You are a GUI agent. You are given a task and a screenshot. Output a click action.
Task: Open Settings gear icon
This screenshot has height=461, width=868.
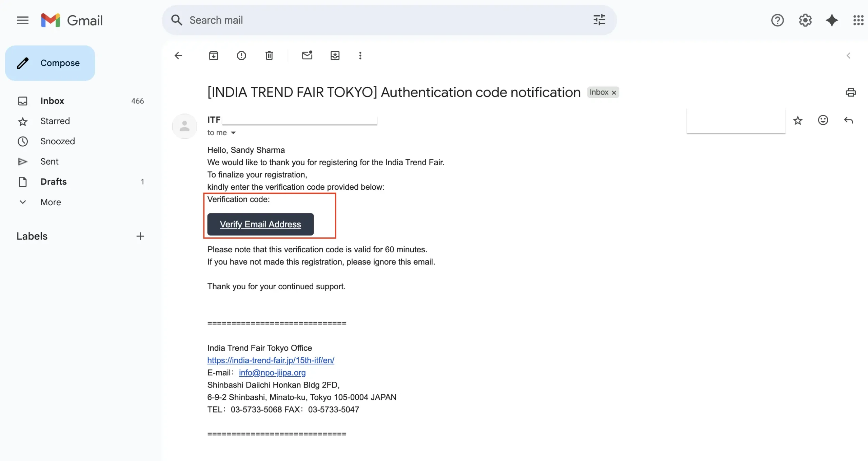pos(805,20)
